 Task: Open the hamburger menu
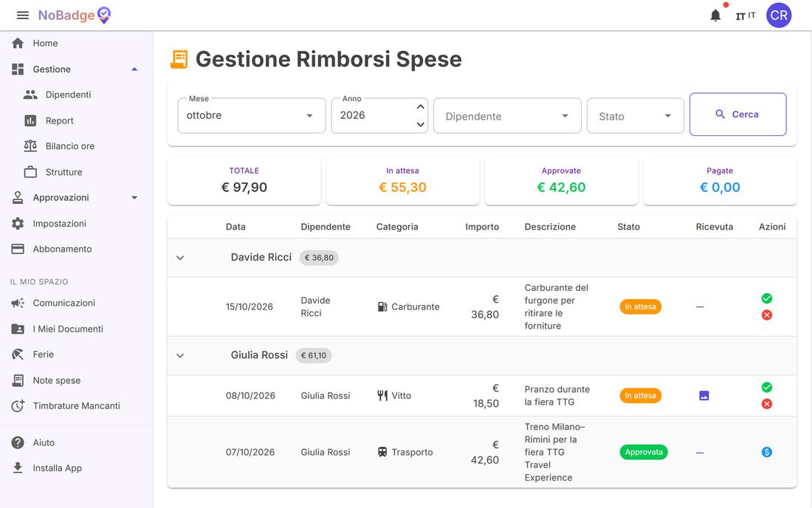point(23,16)
